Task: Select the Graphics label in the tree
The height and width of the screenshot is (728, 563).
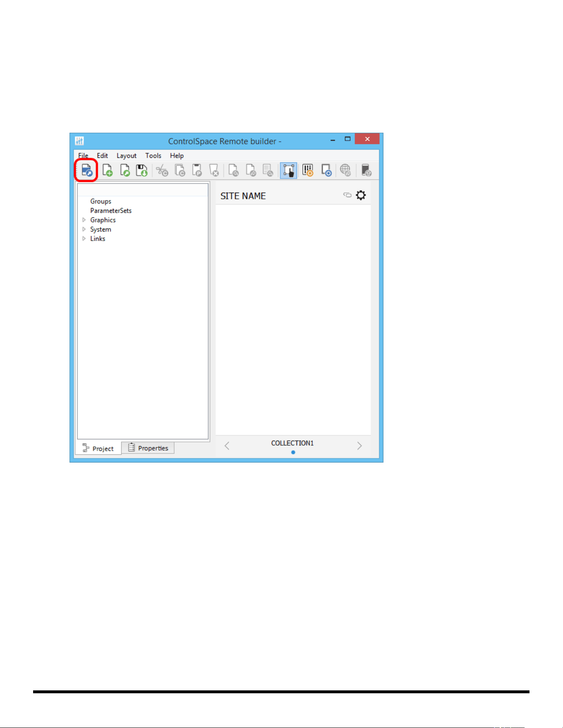Action: [103, 220]
